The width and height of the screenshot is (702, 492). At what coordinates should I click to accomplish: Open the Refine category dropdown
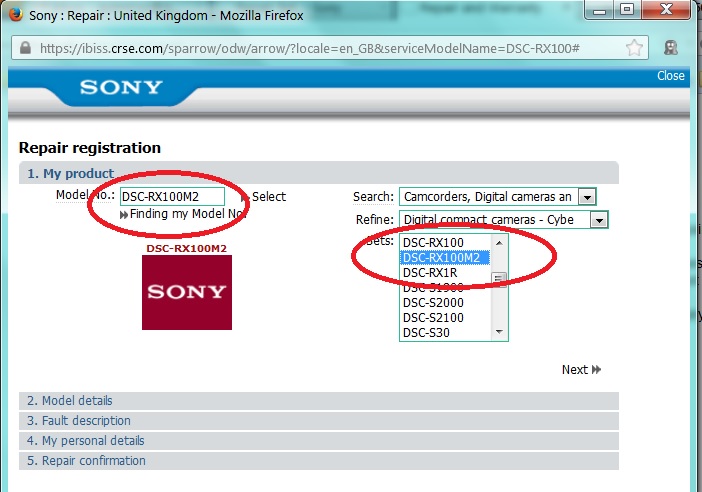tap(598, 219)
